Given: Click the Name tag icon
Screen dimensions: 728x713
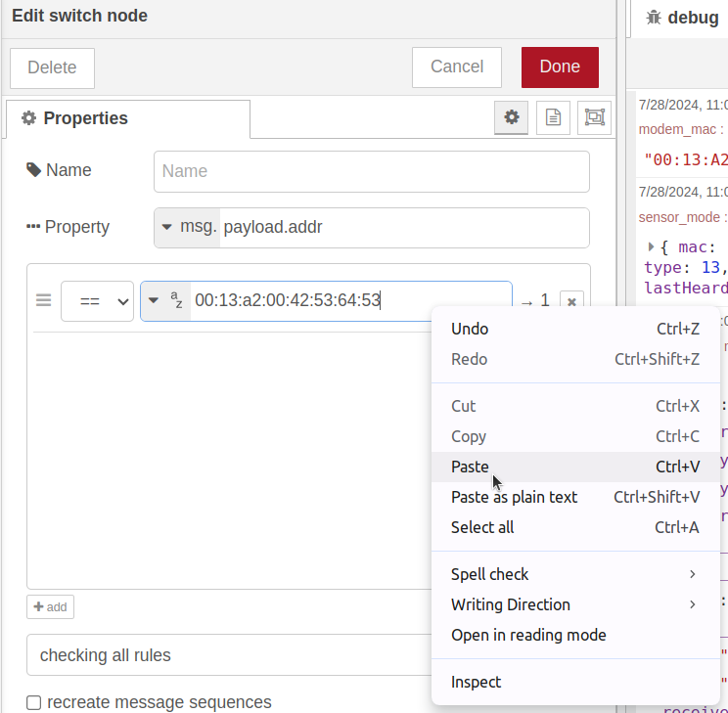Looking at the screenshot, I should (33, 170).
